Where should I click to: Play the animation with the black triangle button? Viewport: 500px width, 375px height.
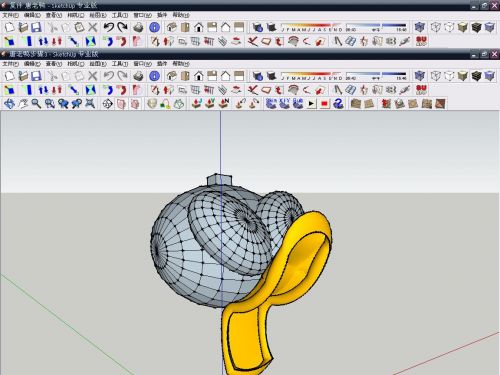311,104
